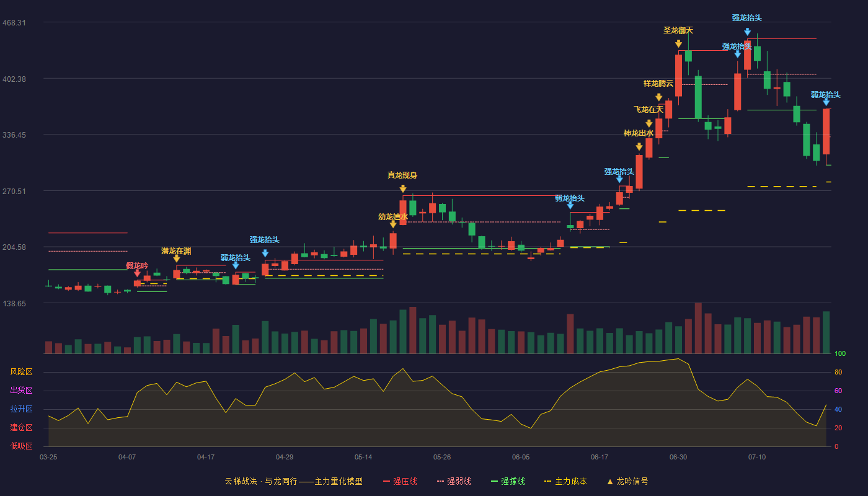The image size is (868, 496).
Task: Click the 风险区 zone label
Action: (21, 372)
